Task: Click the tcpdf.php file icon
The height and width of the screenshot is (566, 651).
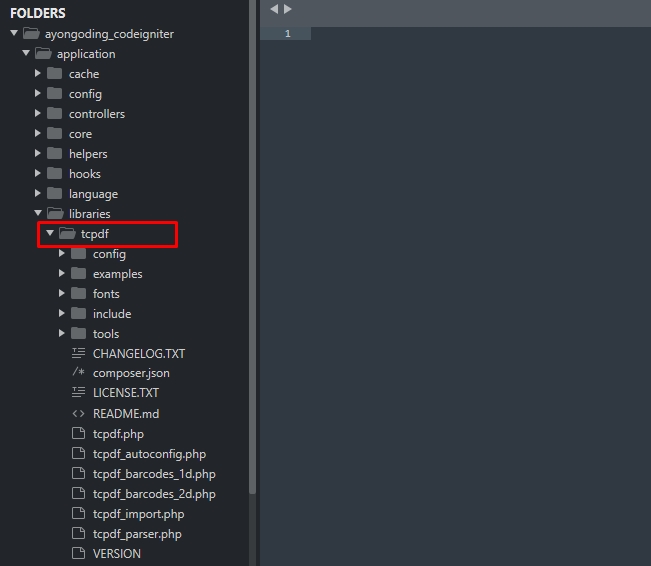Action: (x=78, y=433)
